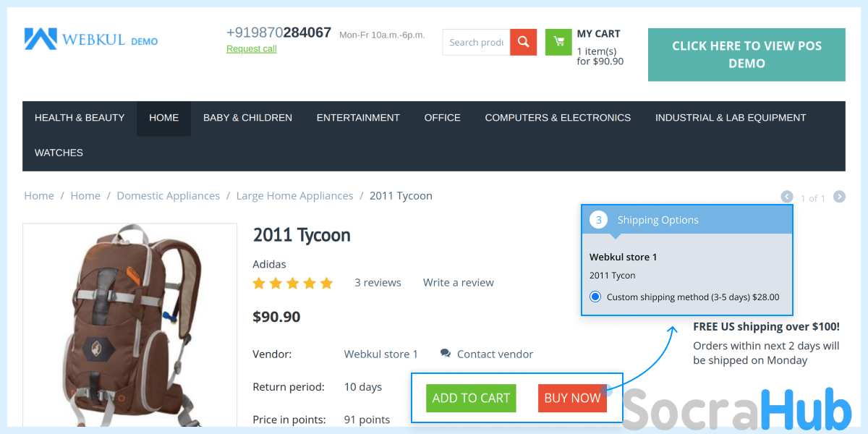Select Custom shipping method radio button
Screen dimensions: 868x434
pos(595,297)
